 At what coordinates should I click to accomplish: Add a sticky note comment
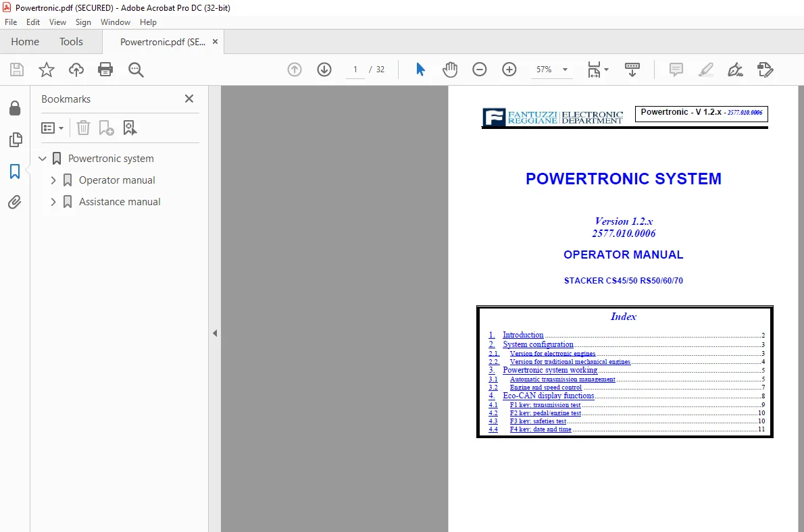click(676, 70)
